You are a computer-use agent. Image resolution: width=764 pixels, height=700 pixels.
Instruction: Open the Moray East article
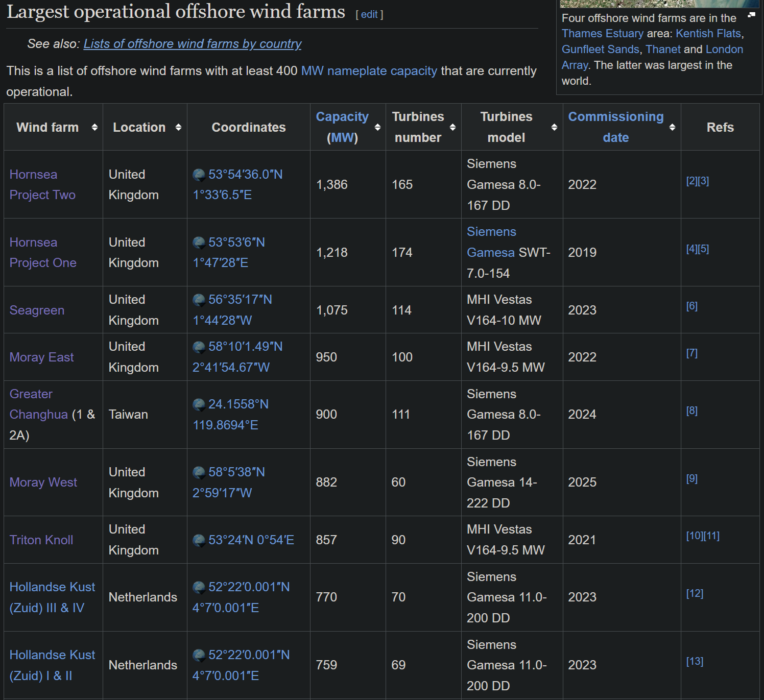pyautogui.click(x=41, y=357)
